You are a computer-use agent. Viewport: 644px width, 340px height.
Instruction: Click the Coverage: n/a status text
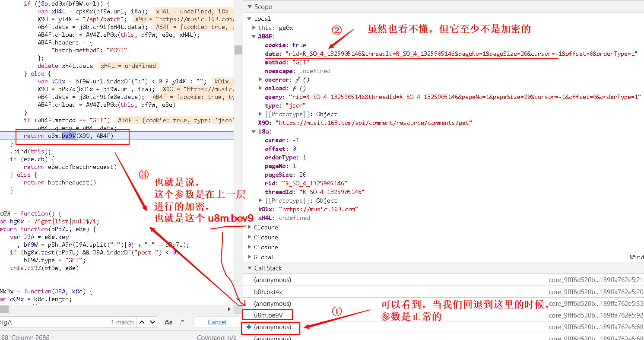217,337
